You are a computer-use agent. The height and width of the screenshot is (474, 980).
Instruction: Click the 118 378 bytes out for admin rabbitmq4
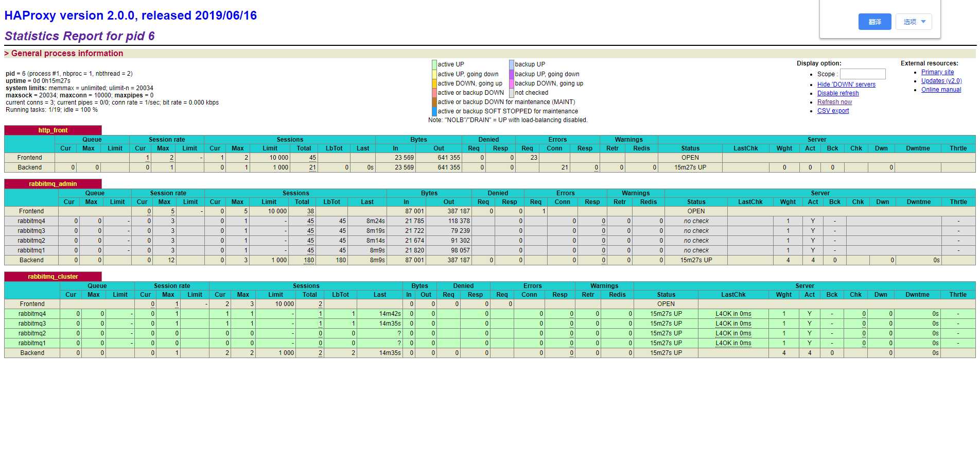pyautogui.click(x=459, y=221)
